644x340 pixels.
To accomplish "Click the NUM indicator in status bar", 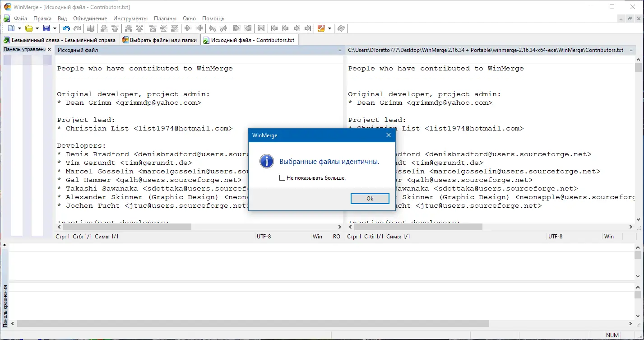I will (x=612, y=335).
